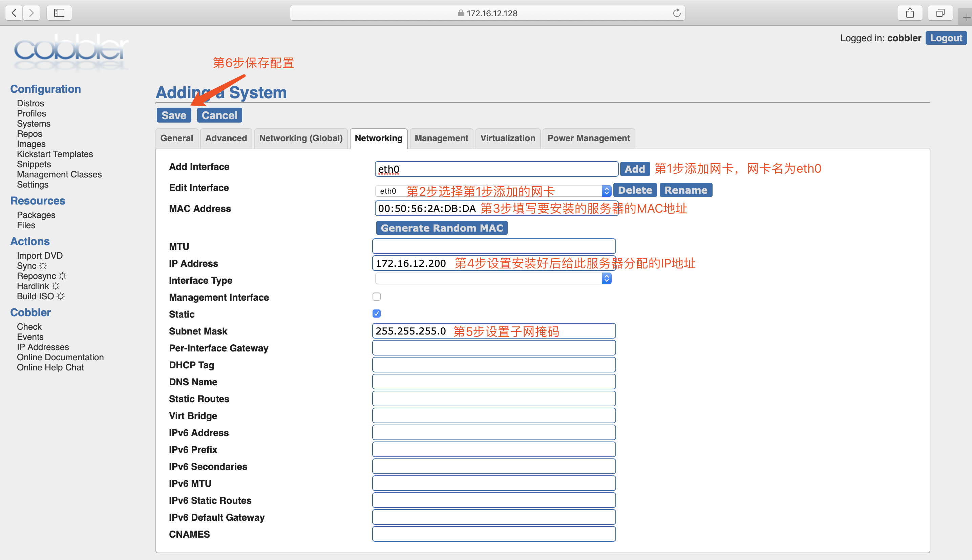Go back with browser back arrow

pyautogui.click(x=14, y=13)
